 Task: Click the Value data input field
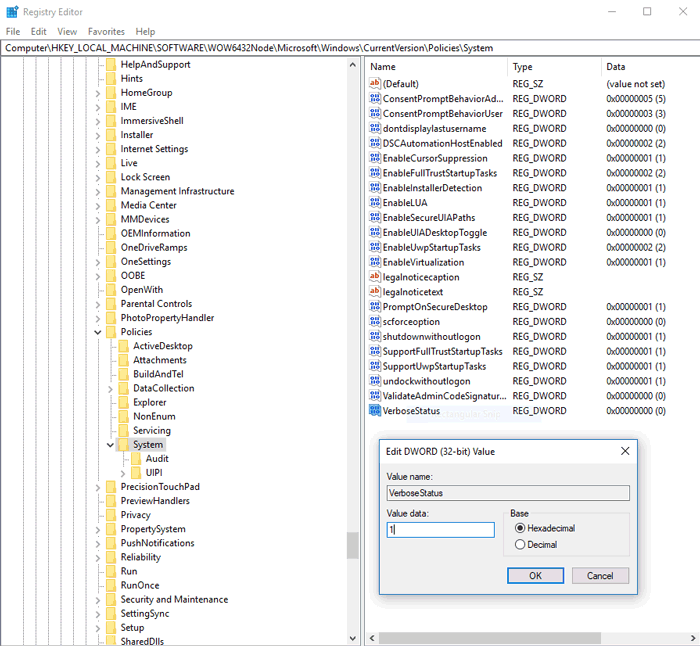coord(440,530)
